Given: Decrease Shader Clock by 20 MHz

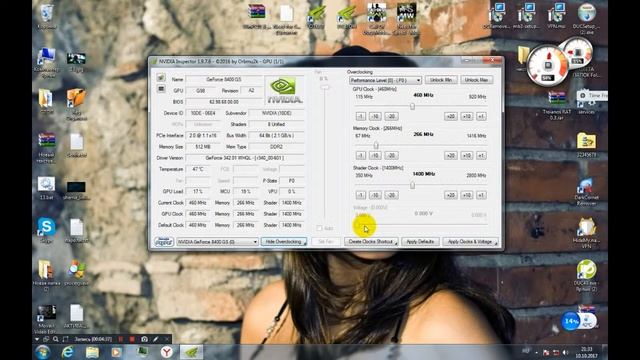Looking at the screenshot, I should pyautogui.click(x=391, y=195).
